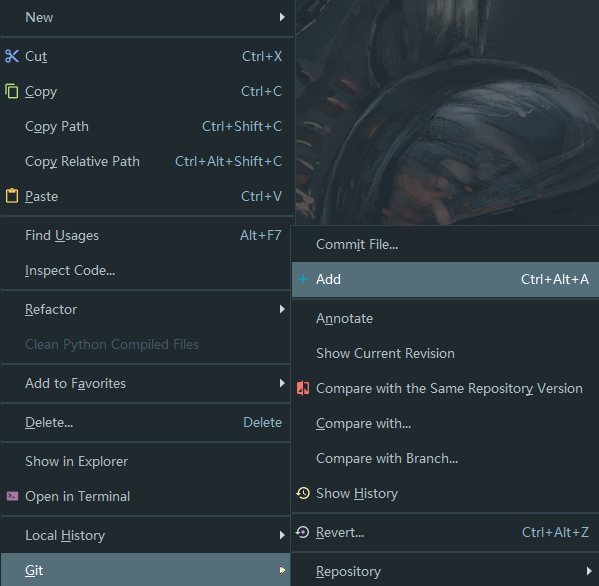Open the Repository submenu entry
599x586 pixels.
[x=445, y=571]
